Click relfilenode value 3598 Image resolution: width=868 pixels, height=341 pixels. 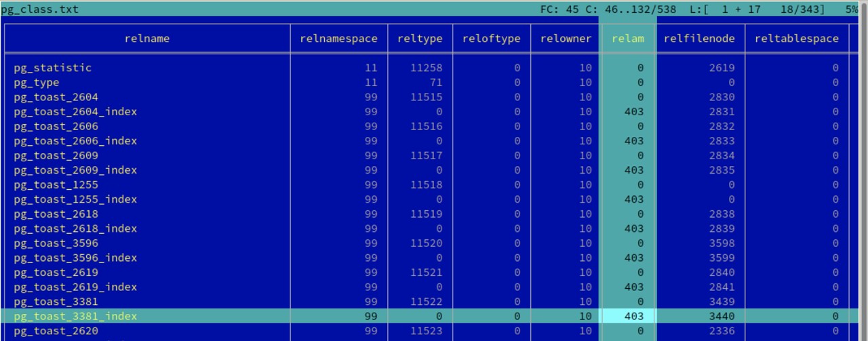coord(722,243)
